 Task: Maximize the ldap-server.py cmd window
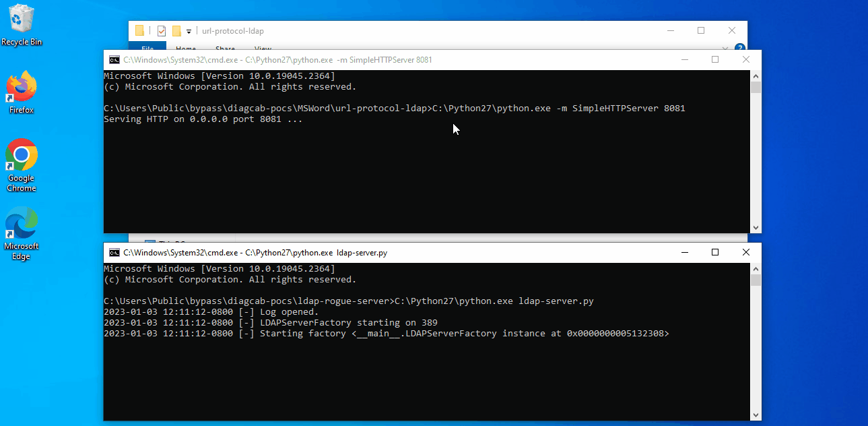[x=715, y=252]
